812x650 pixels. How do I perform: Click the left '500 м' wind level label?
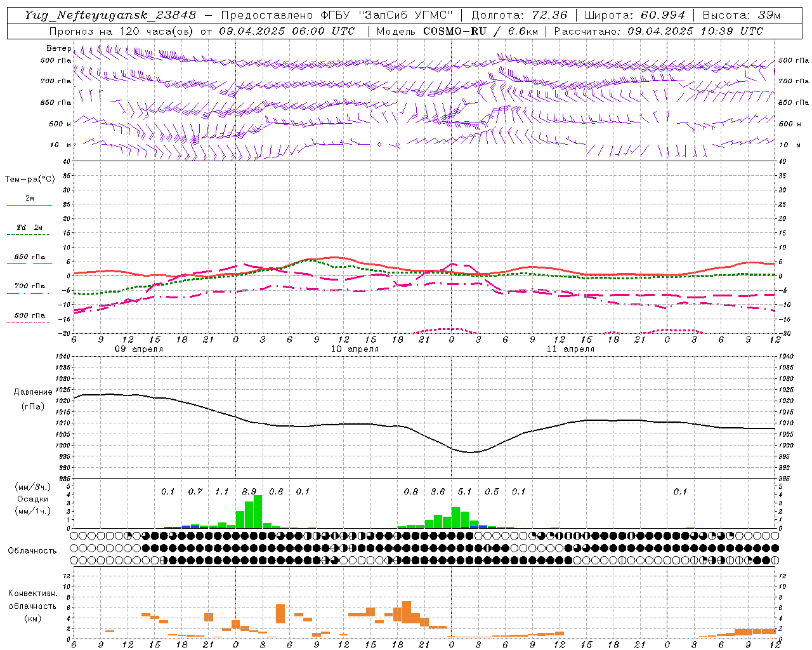click(x=60, y=124)
